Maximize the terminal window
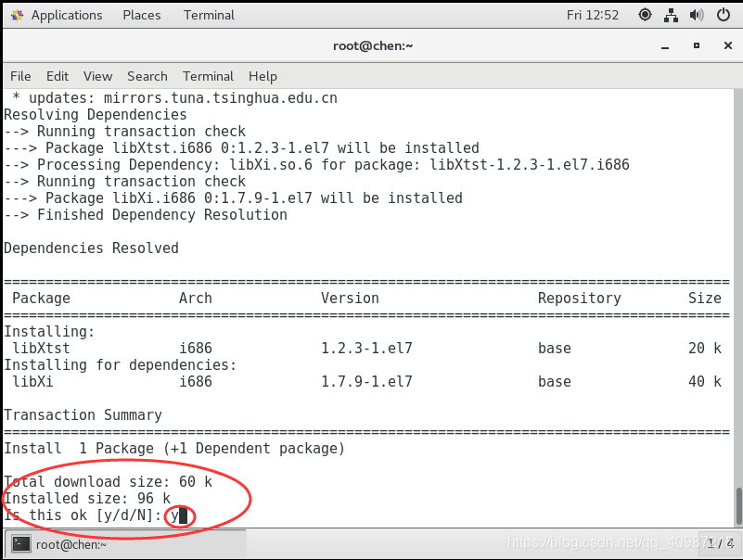Screen dimensions: 743x560 (697, 45)
